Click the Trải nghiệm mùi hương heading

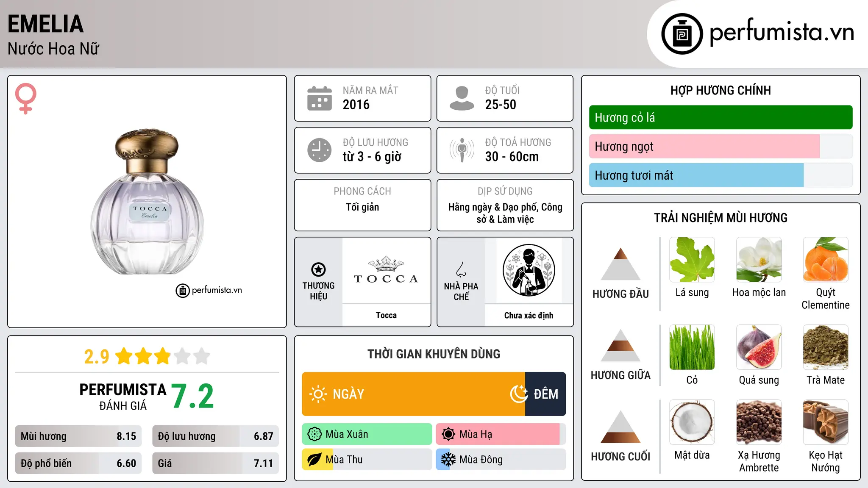click(721, 218)
